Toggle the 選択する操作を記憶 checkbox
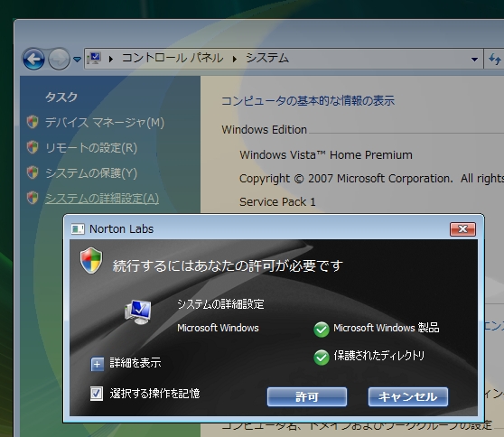 coord(97,394)
